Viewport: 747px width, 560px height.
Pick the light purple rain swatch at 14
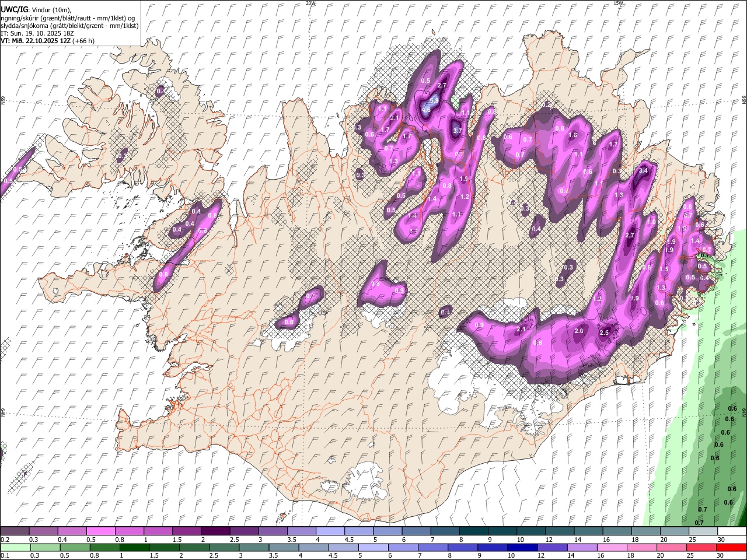tap(582, 547)
